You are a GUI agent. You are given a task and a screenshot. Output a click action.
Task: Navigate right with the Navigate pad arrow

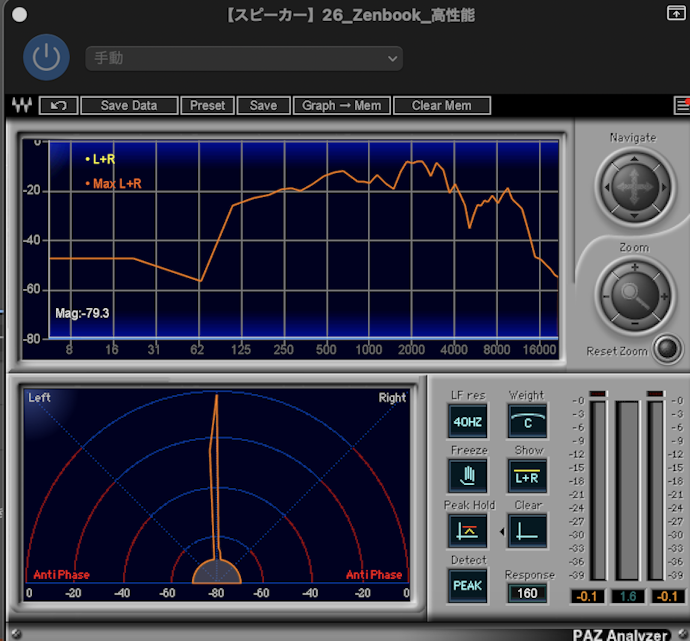click(x=664, y=187)
